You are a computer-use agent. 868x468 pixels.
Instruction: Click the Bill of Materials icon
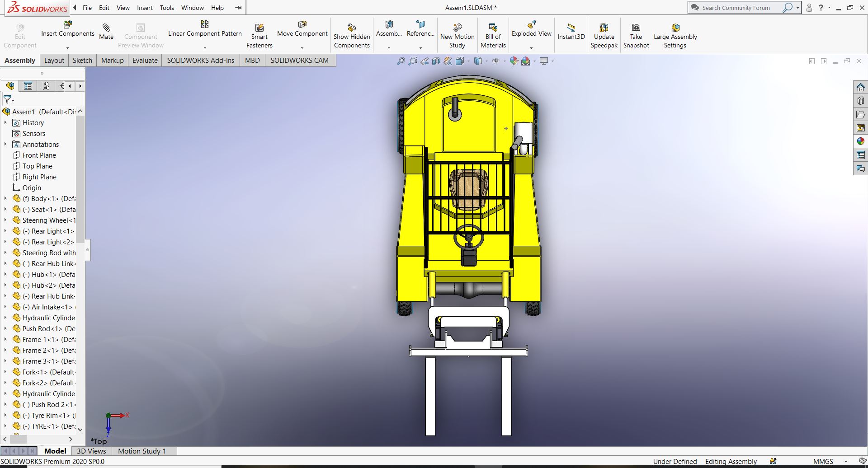tap(493, 28)
